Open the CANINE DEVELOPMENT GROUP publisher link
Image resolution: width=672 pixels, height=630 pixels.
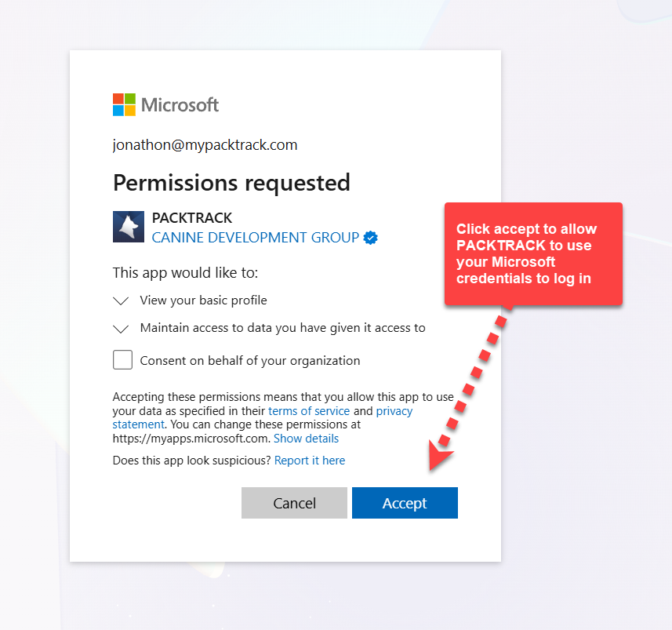(x=255, y=237)
